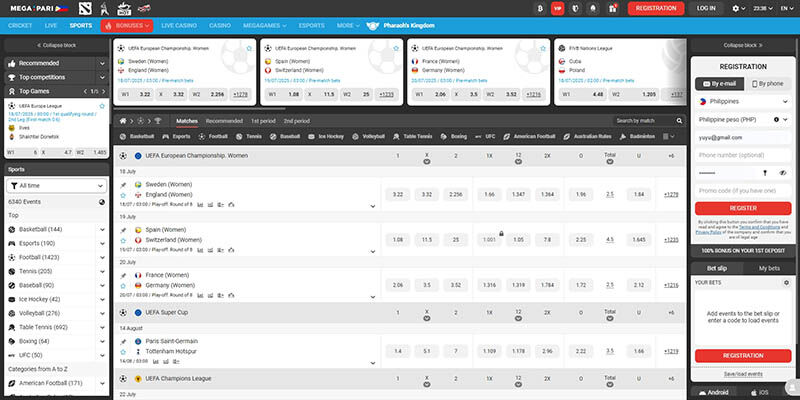Open the time zone 23:38 dropdown
Screen dimensions: 800x400
[x=762, y=8]
